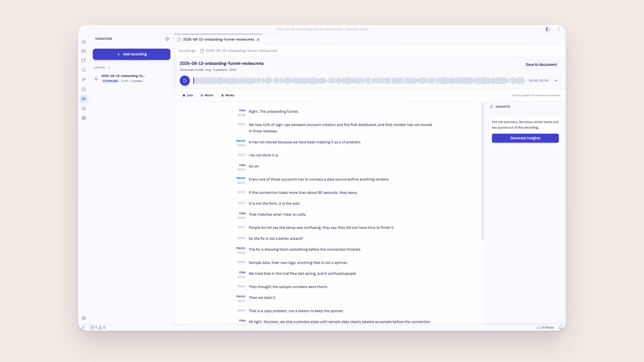Toggle the left sidebar layout icon

point(548,29)
